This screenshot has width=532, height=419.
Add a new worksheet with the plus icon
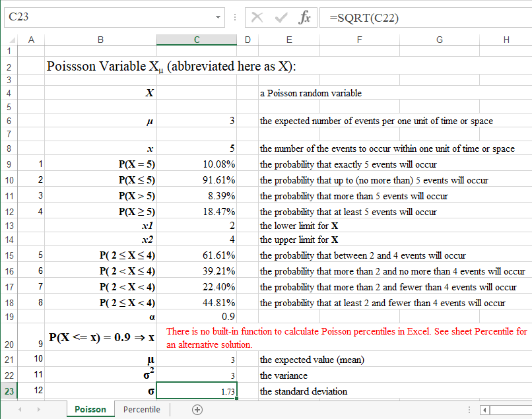pyautogui.click(x=196, y=409)
